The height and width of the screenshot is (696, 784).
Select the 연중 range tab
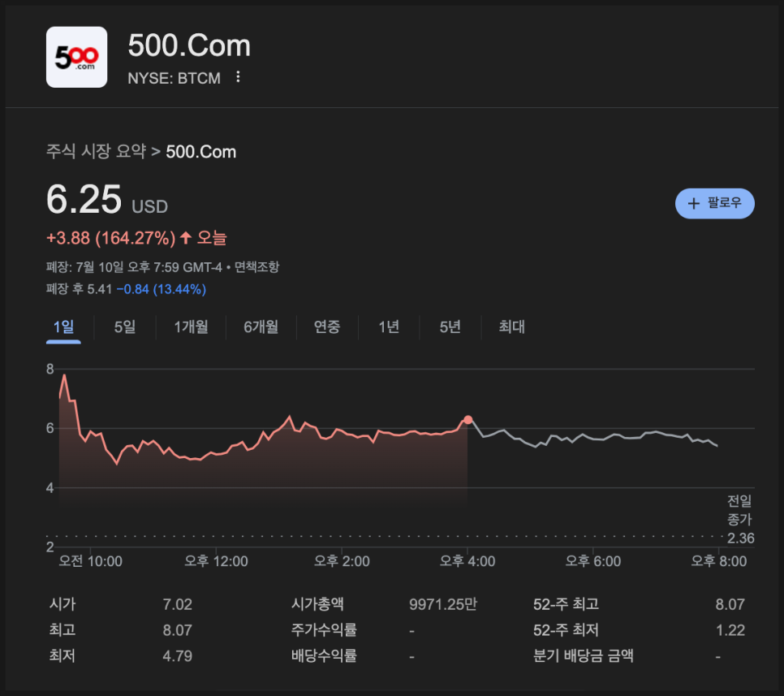pyautogui.click(x=327, y=326)
